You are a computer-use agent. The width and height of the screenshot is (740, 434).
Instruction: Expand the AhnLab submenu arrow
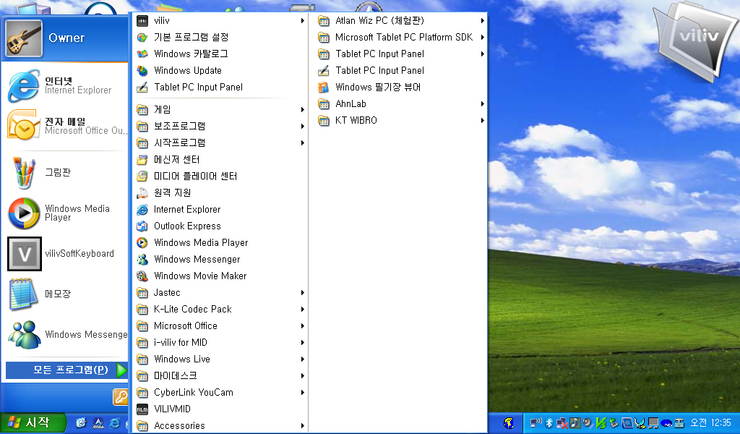click(482, 104)
